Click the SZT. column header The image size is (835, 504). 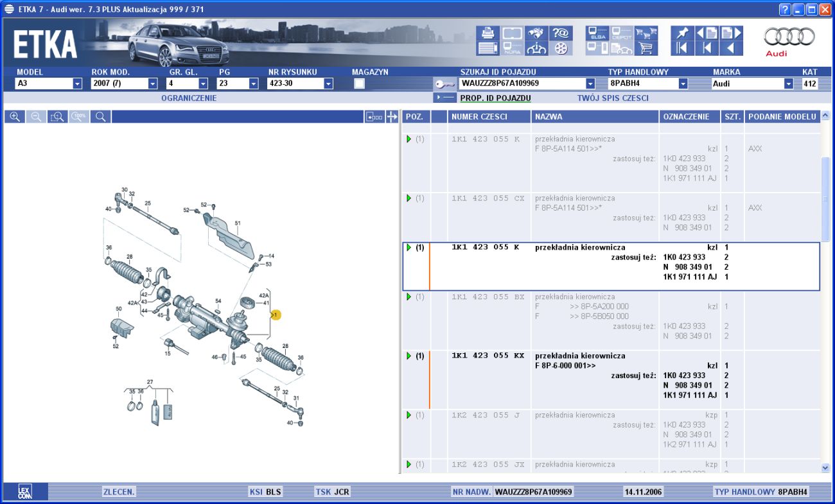pos(732,117)
